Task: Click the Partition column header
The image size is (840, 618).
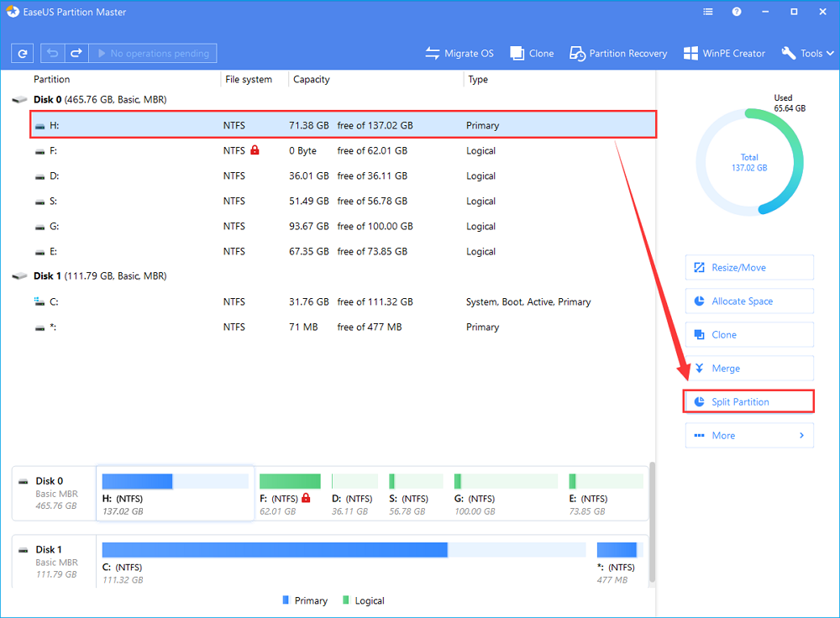Action: click(x=51, y=79)
